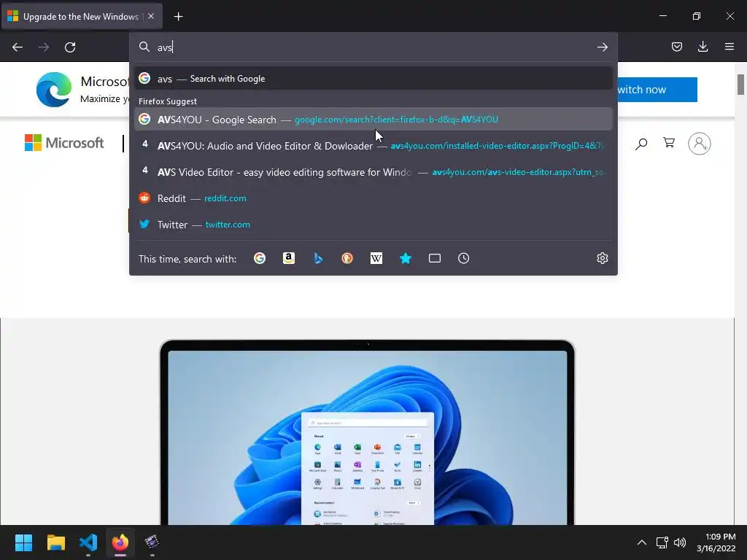Open the shopping cart icon
Viewport: 747px width, 560px height.
click(x=669, y=143)
